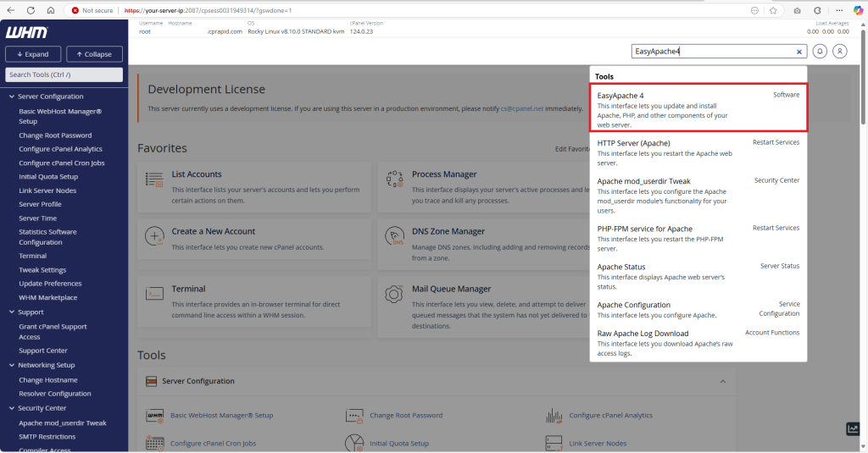Clear the search field with X icon
Viewport: 868px width, 453px height.
coord(798,52)
